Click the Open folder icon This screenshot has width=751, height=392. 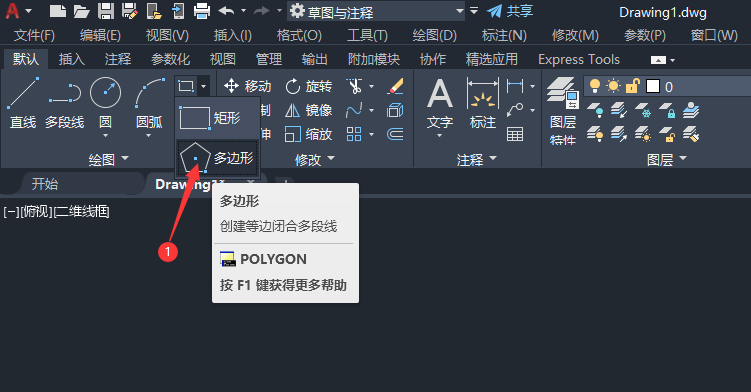(81, 11)
